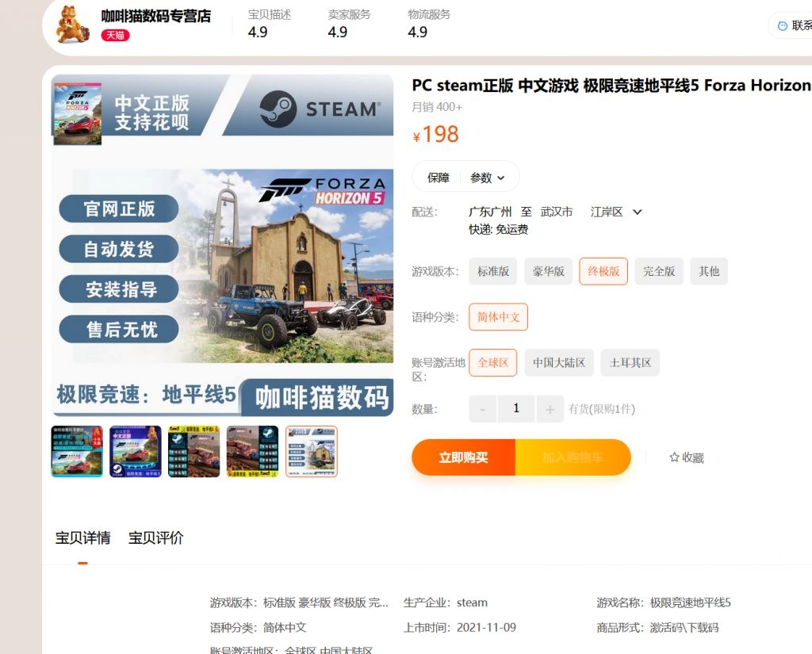Viewport: 812px width, 654px height.
Task: Click the 上市时间: 2021-11-09 detail
Action: (x=460, y=628)
